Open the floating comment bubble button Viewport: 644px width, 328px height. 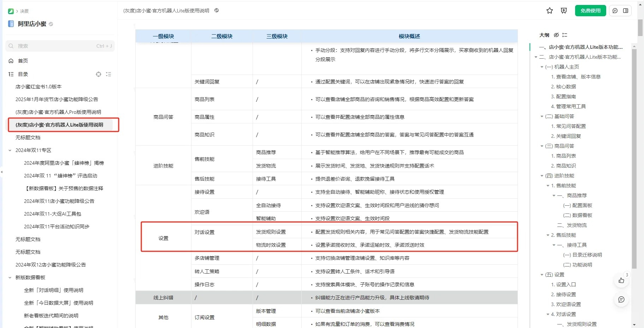[x=621, y=299]
